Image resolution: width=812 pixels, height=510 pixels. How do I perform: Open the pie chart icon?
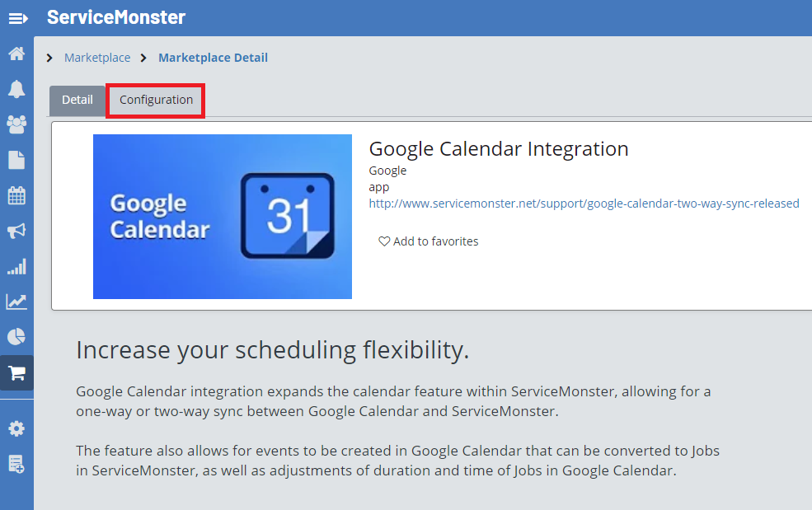[x=16, y=337]
